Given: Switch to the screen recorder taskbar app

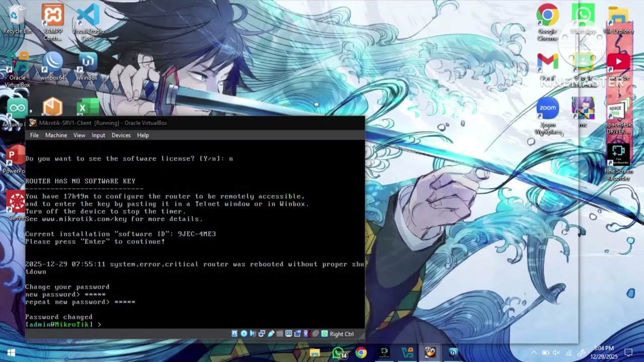Looking at the screenshot, I should [x=384, y=352].
